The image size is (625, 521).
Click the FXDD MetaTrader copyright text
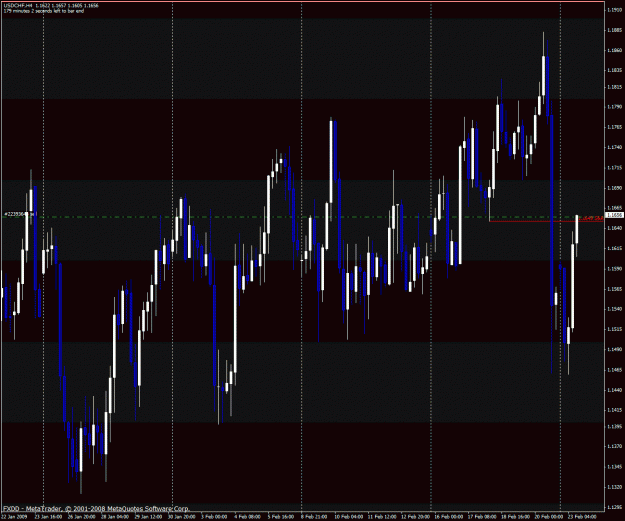tap(96, 509)
